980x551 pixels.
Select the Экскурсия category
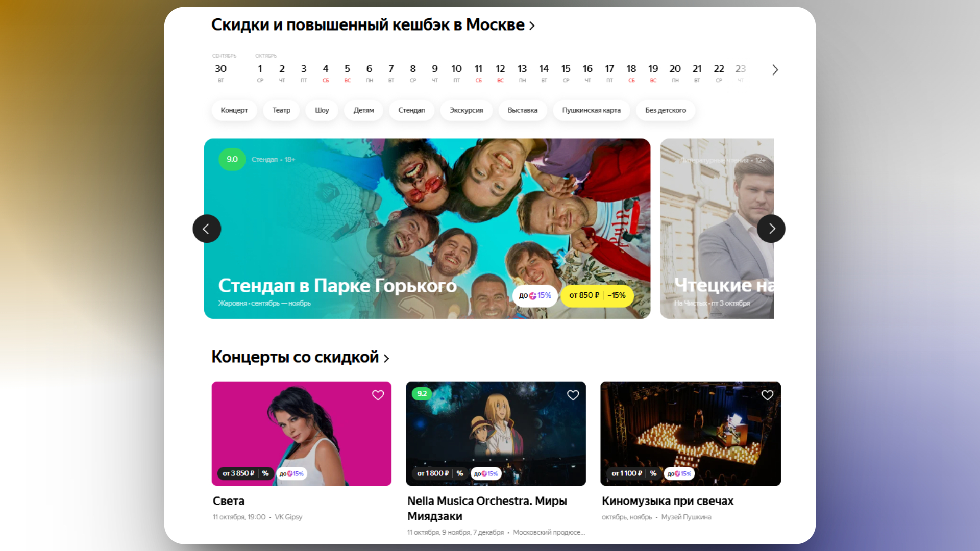tap(465, 110)
